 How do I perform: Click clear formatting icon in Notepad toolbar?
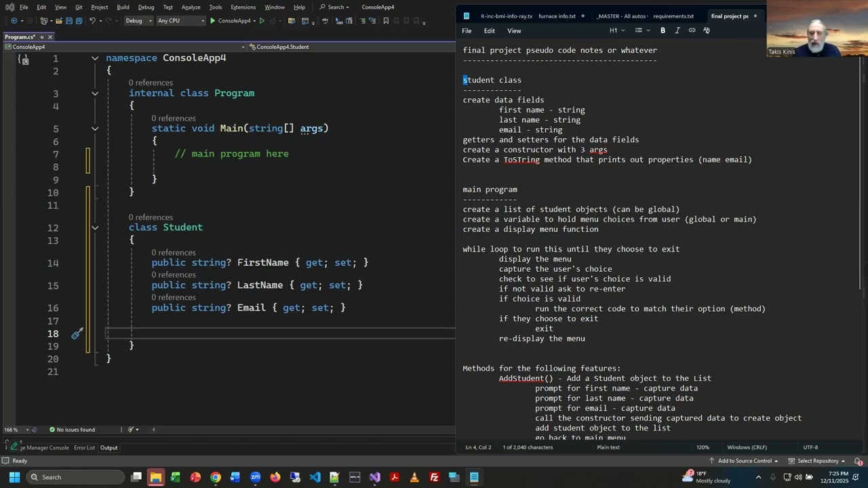[707, 30]
